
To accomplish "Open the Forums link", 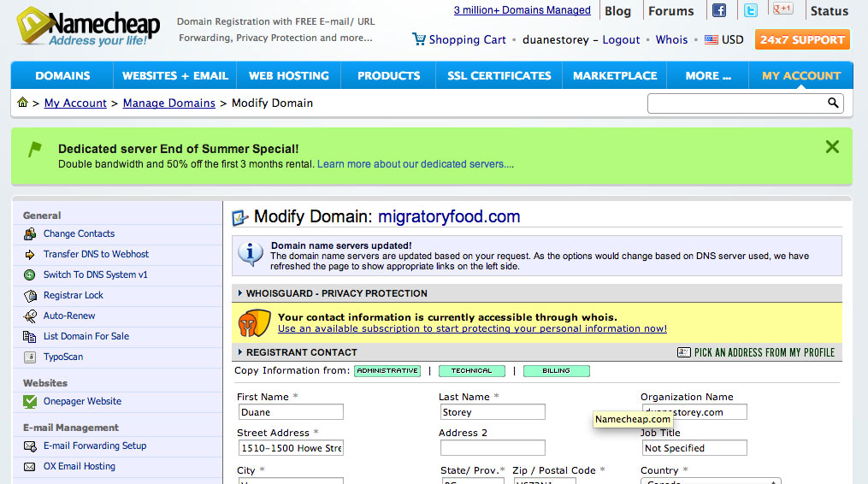I will click(x=671, y=11).
